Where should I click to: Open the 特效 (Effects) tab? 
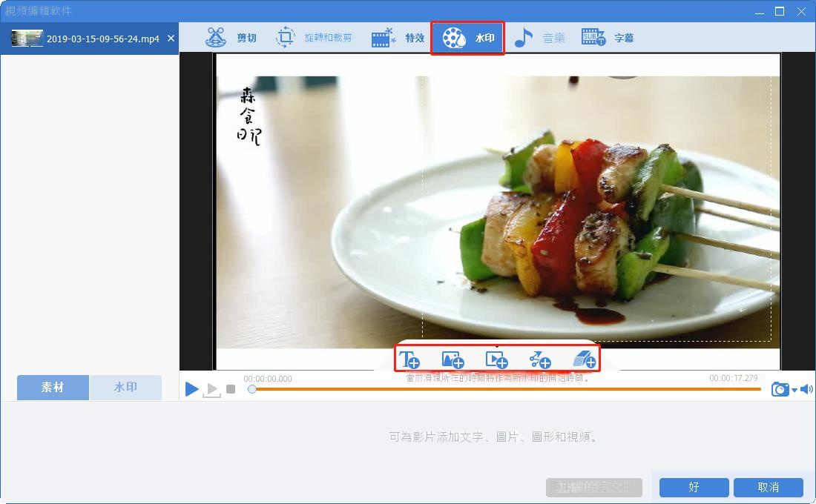[x=398, y=38]
